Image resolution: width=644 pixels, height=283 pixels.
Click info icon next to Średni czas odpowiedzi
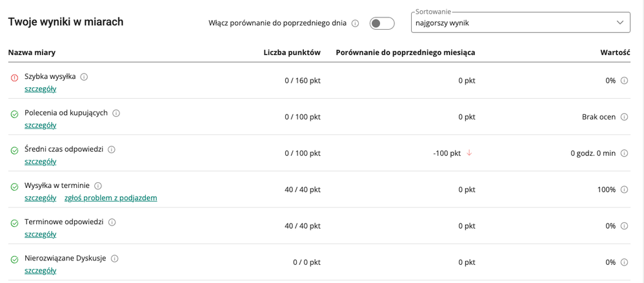112,149
